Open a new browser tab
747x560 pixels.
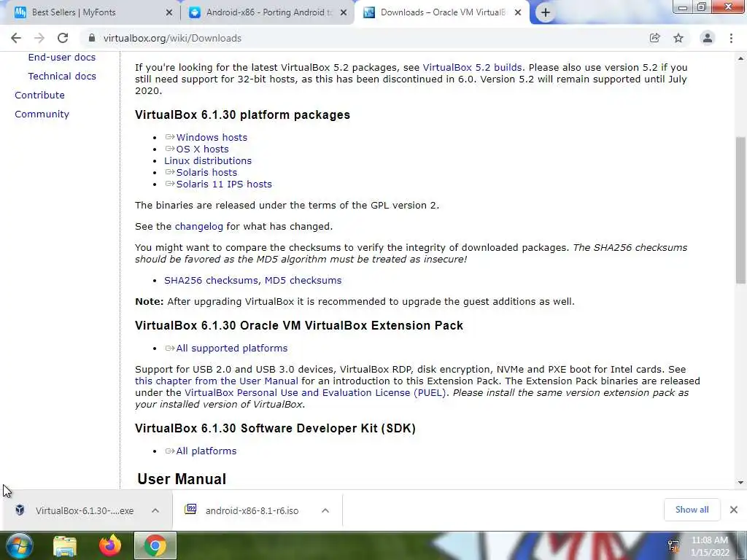tap(546, 13)
